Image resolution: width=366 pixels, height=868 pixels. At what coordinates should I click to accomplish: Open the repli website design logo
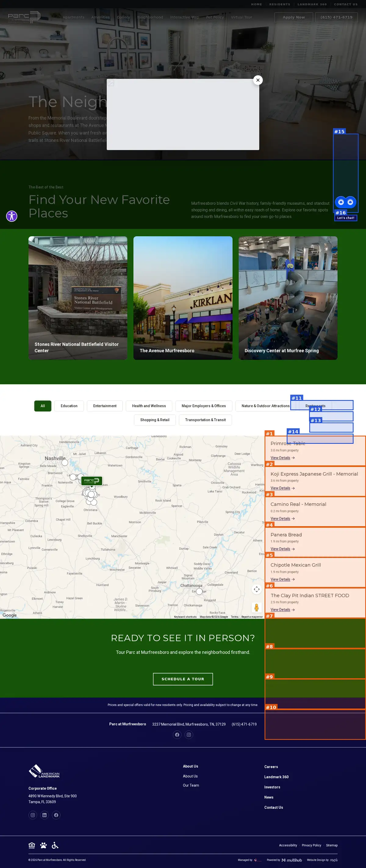pyautogui.click(x=334, y=860)
